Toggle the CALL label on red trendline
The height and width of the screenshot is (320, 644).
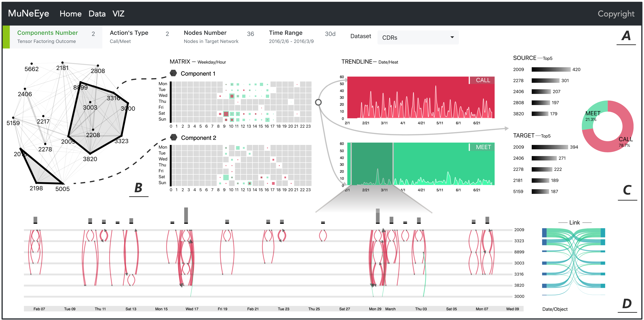(482, 80)
